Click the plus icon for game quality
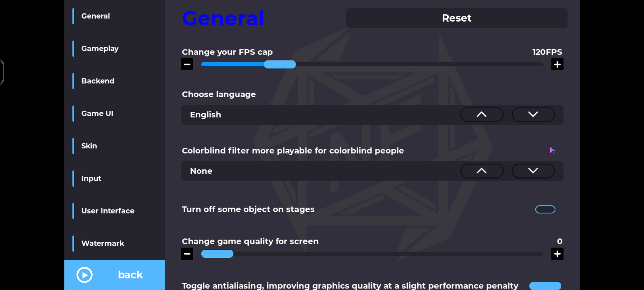The image size is (644, 290). [557, 253]
